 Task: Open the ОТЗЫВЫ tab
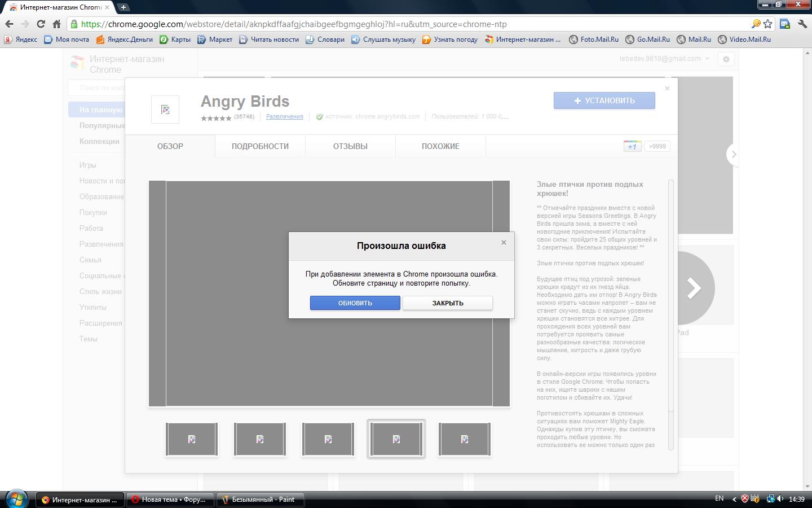point(350,146)
